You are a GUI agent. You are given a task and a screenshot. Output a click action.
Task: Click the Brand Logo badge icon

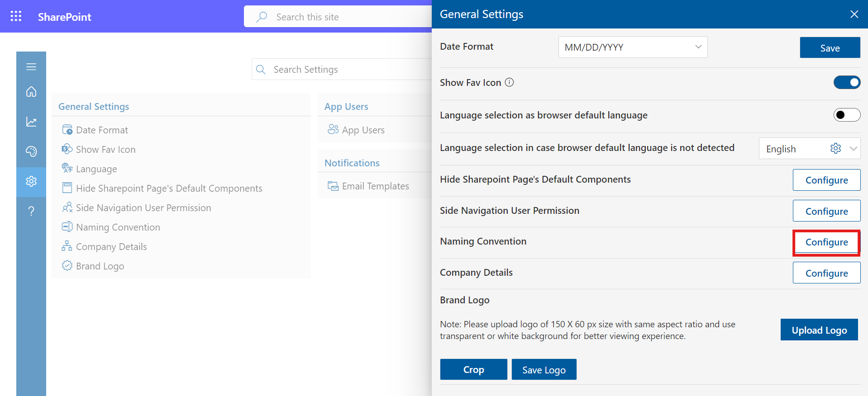[67, 265]
